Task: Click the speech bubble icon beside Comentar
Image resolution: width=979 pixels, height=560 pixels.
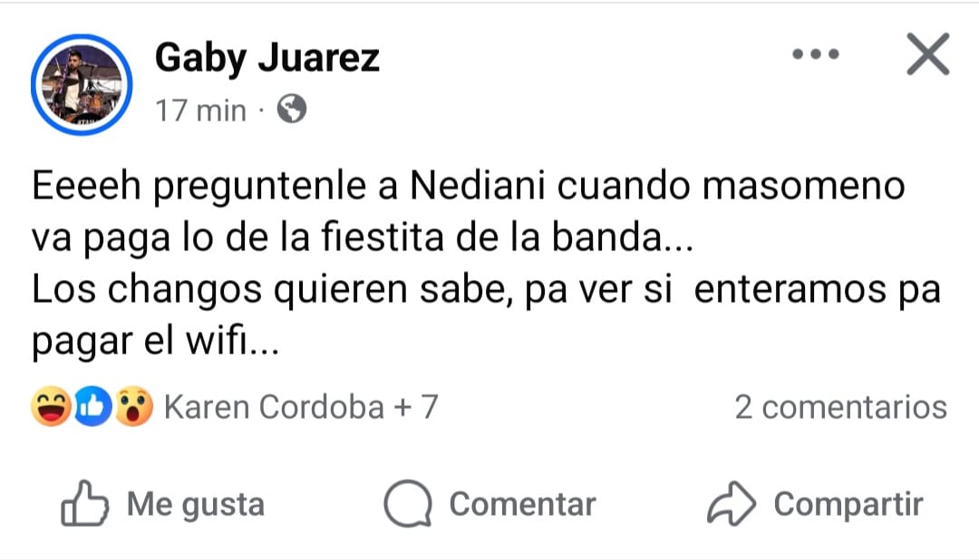Action: tap(409, 504)
